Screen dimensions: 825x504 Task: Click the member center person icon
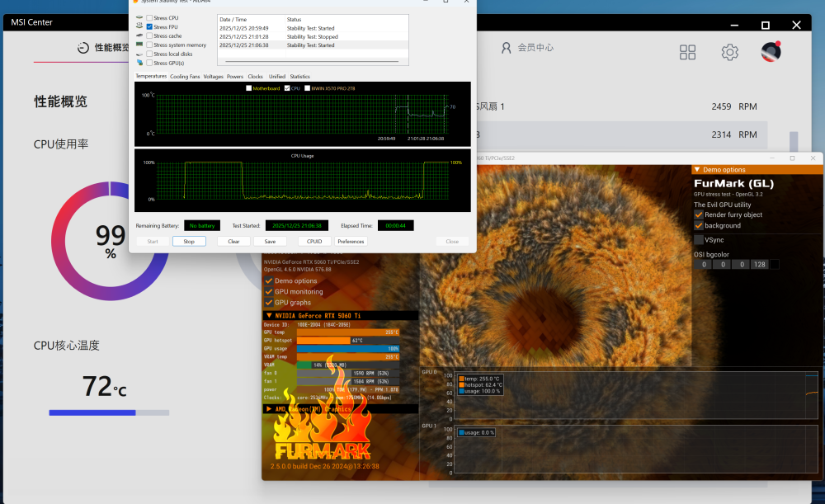tap(507, 48)
